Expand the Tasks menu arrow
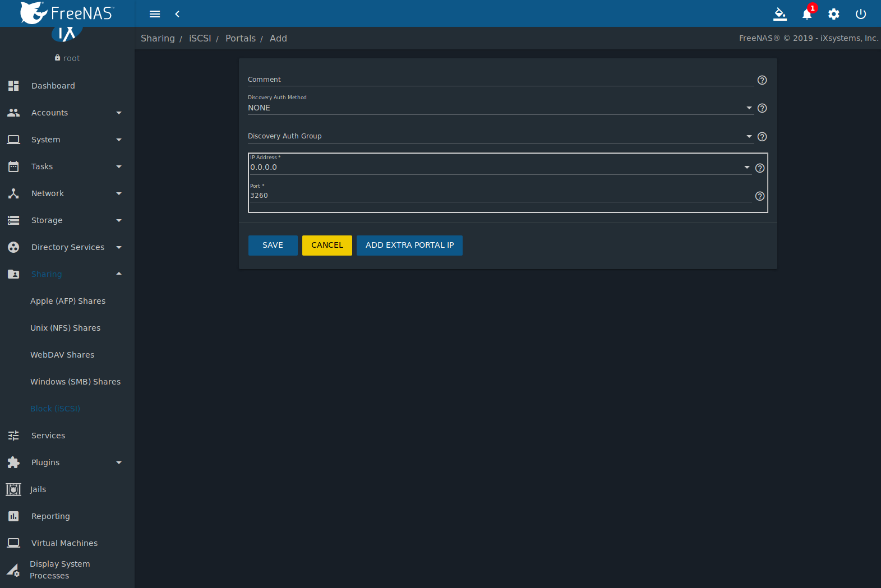This screenshot has height=588, width=881. [x=119, y=166]
